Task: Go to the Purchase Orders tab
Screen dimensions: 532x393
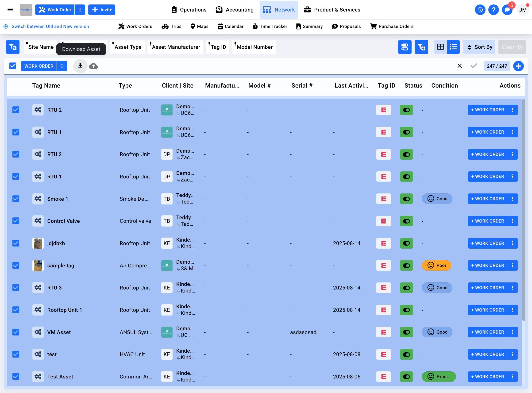Action: pos(392,26)
